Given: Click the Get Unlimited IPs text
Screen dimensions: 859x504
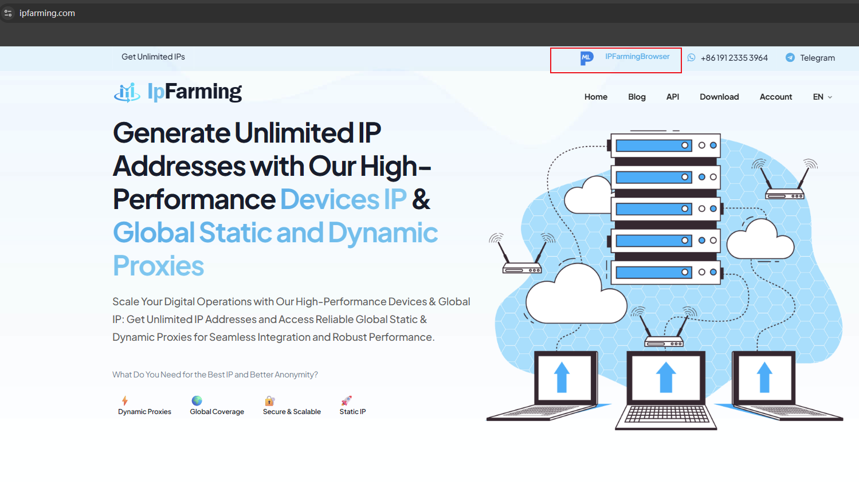Looking at the screenshot, I should 153,57.
